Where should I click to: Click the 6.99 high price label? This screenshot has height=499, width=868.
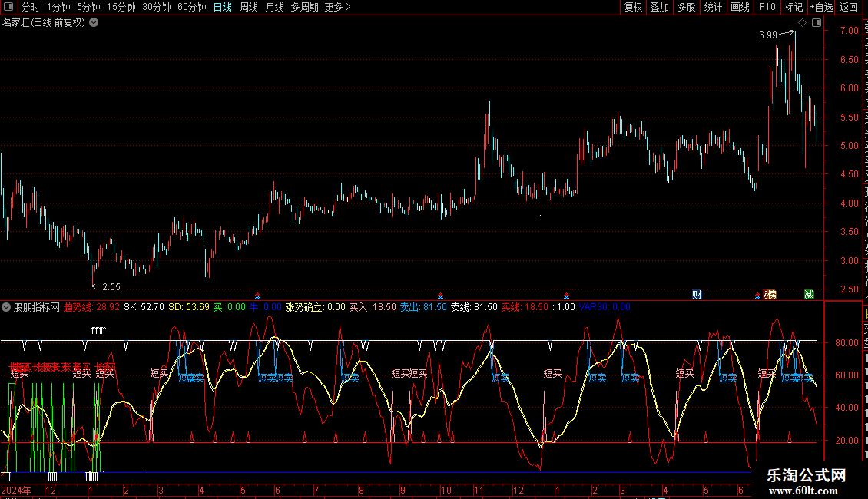[x=768, y=35]
